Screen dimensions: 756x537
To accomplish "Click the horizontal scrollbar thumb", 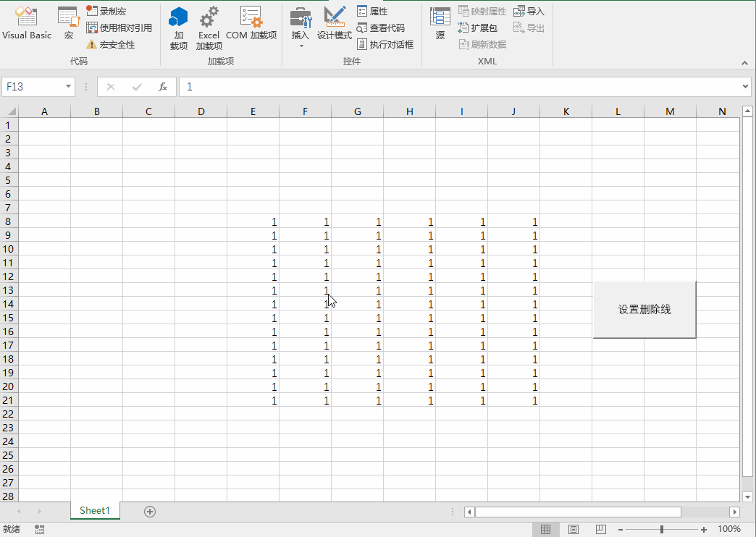I will [x=578, y=512].
